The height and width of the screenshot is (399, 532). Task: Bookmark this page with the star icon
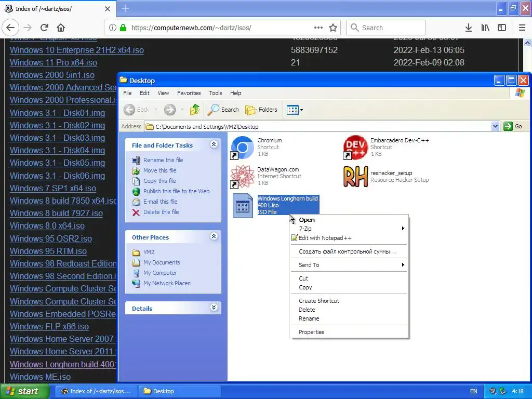tap(333, 28)
